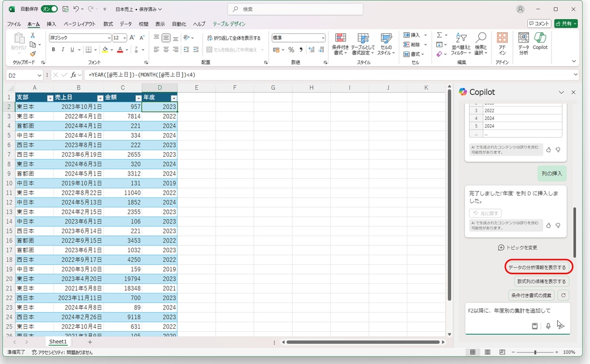The height and width of the screenshot is (364, 590).
Task: Open the アドイン add-ins icon
Action: [502, 44]
